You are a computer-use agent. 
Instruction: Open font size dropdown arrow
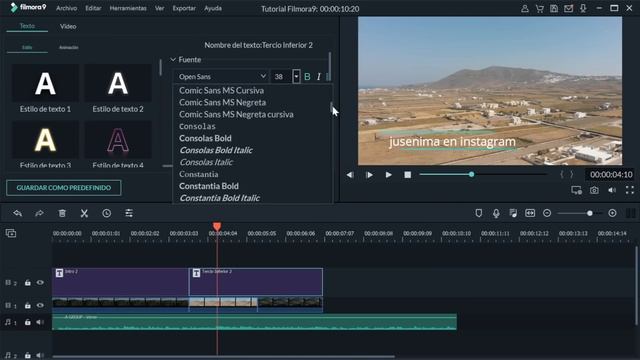click(296, 76)
